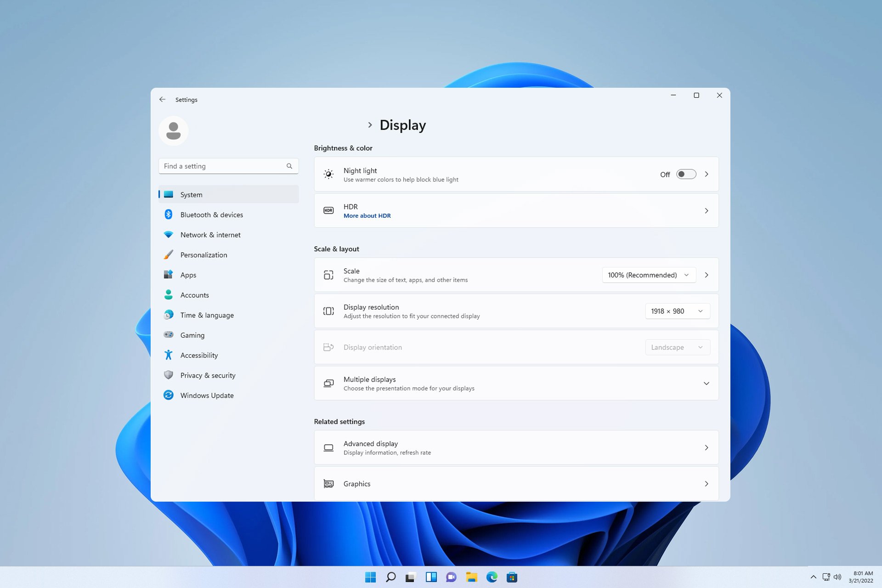Viewport: 882px width, 588px height.
Task: Expand Multiple displays options
Action: pyautogui.click(x=706, y=383)
